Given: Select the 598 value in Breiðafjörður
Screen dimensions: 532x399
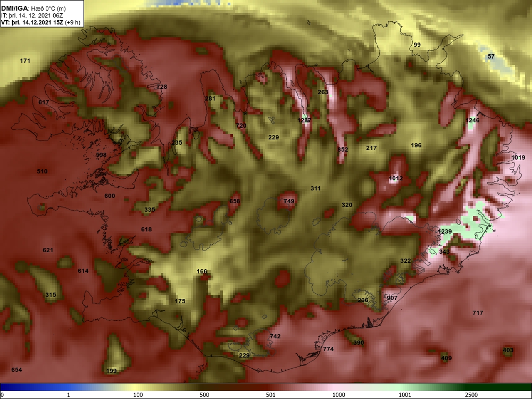Looking at the screenshot, I should point(101,155).
